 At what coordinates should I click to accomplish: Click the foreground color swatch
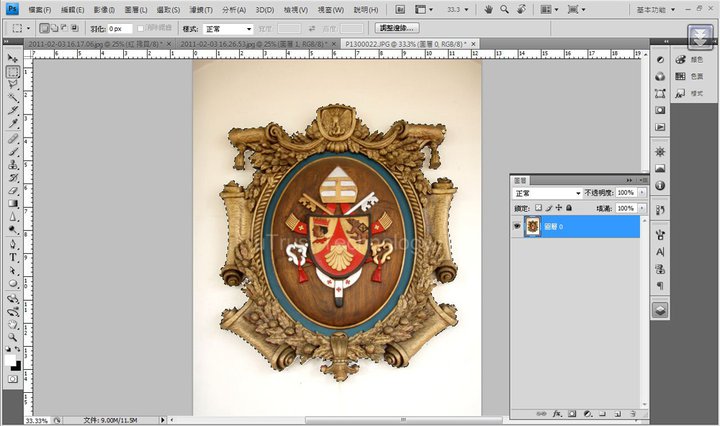[10, 360]
